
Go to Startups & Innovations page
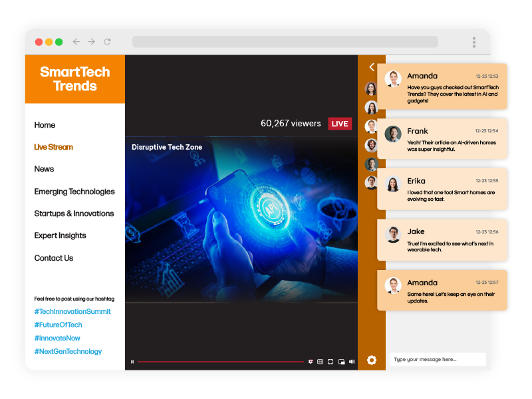[x=74, y=213]
